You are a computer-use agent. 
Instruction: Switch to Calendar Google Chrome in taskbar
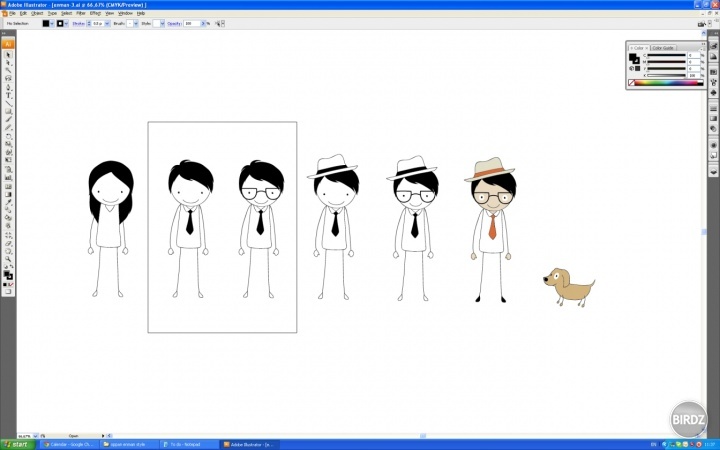(69, 444)
